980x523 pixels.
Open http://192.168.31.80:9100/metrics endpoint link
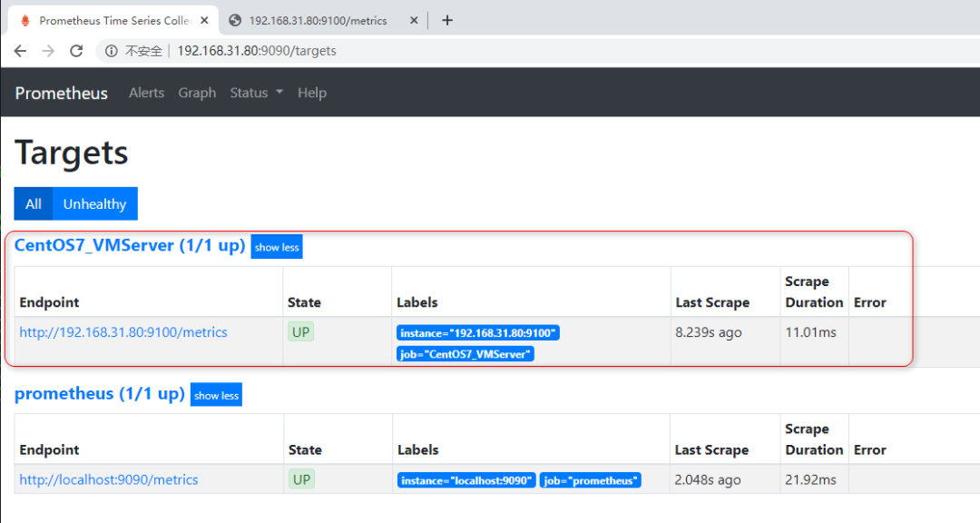tap(123, 332)
